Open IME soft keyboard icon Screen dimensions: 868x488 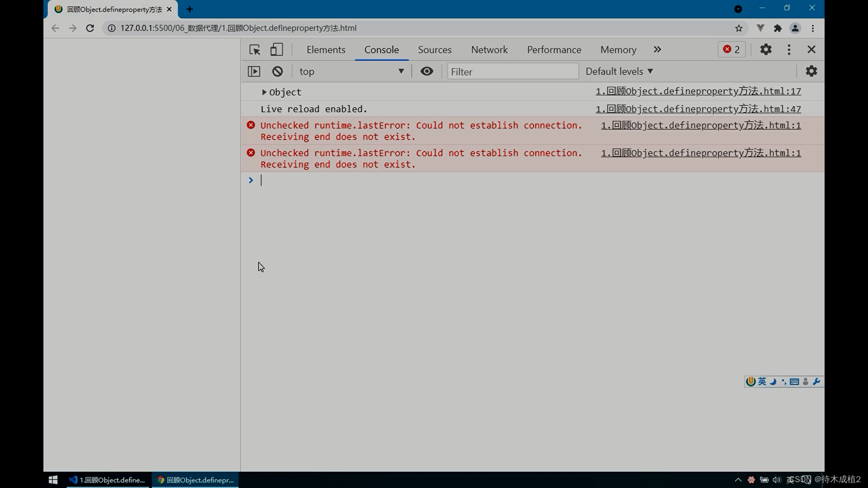coord(794,382)
